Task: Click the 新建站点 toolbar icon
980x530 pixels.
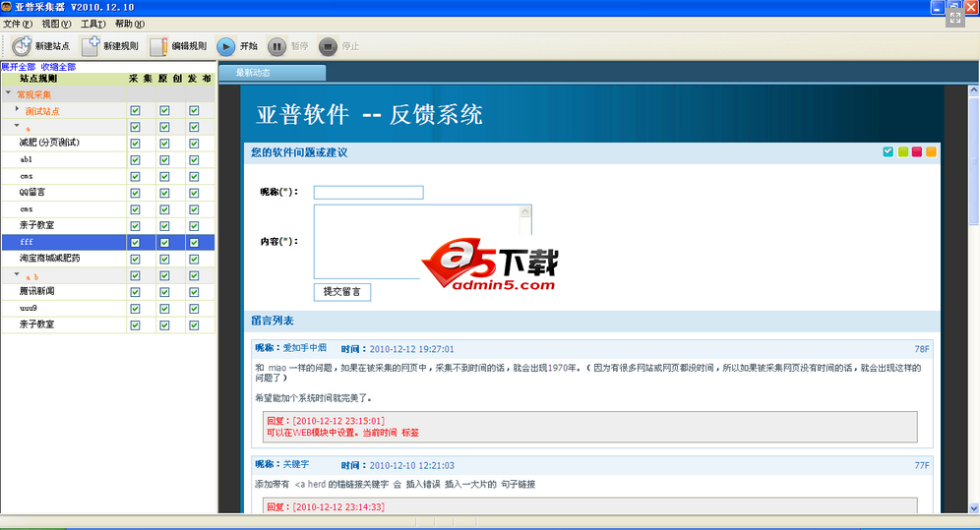Action: point(22,46)
